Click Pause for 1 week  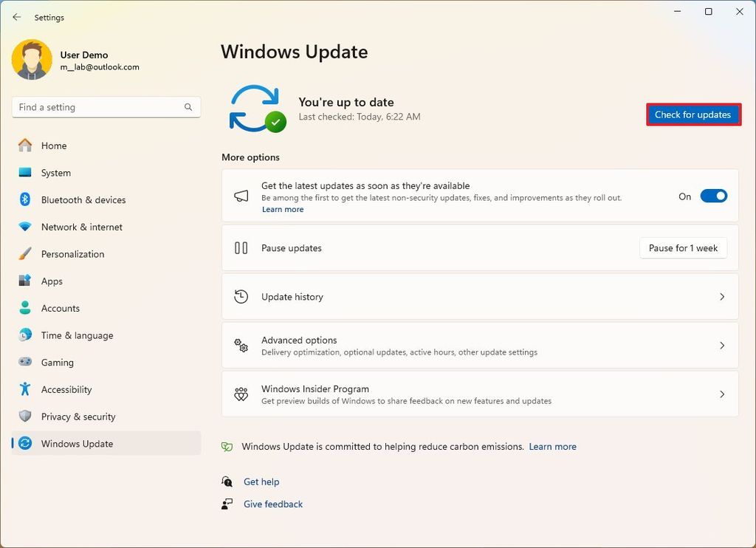[683, 248]
